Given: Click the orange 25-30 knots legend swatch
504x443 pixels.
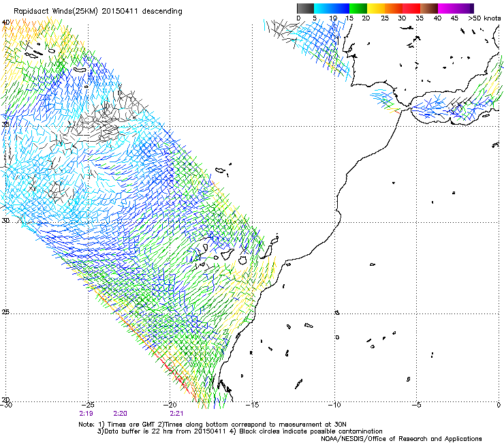Looking at the screenshot, I should tap(394, 8).
